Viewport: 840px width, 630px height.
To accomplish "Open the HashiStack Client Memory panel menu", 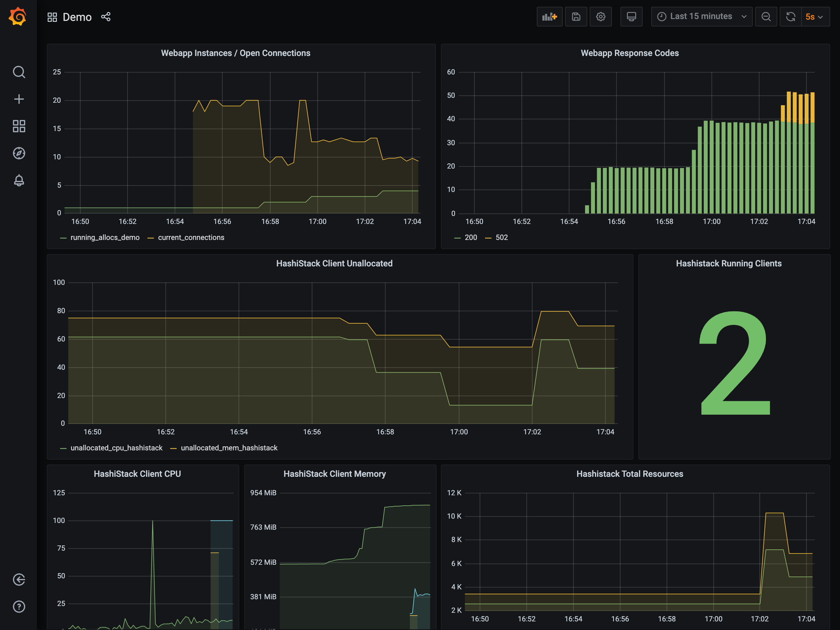I will click(335, 474).
